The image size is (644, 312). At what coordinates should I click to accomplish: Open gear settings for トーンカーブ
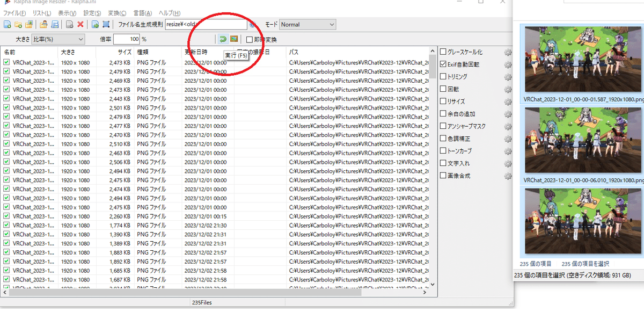click(x=508, y=151)
